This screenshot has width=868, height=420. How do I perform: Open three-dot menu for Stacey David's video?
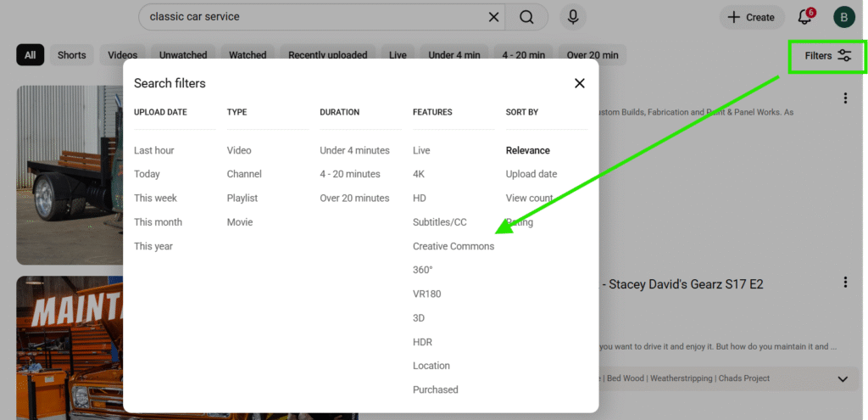[x=845, y=283]
